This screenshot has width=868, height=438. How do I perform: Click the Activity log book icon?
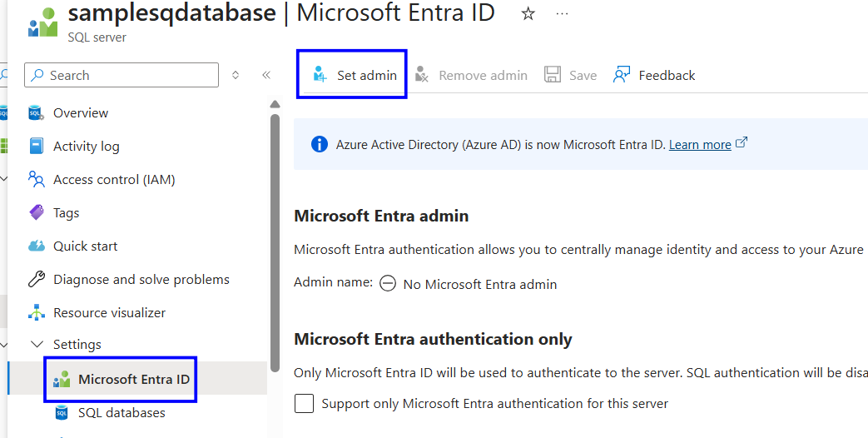click(x=36, y=147)
